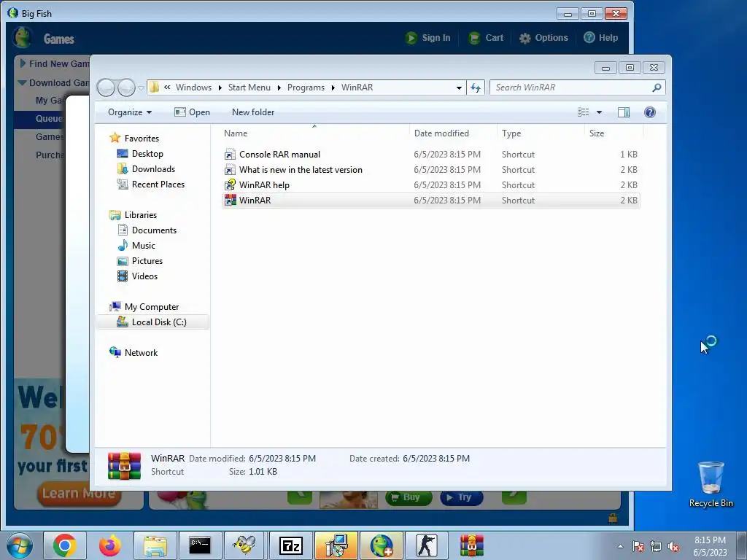
Task: Click the Favorites star icon
Action: (x=115, y=138)
